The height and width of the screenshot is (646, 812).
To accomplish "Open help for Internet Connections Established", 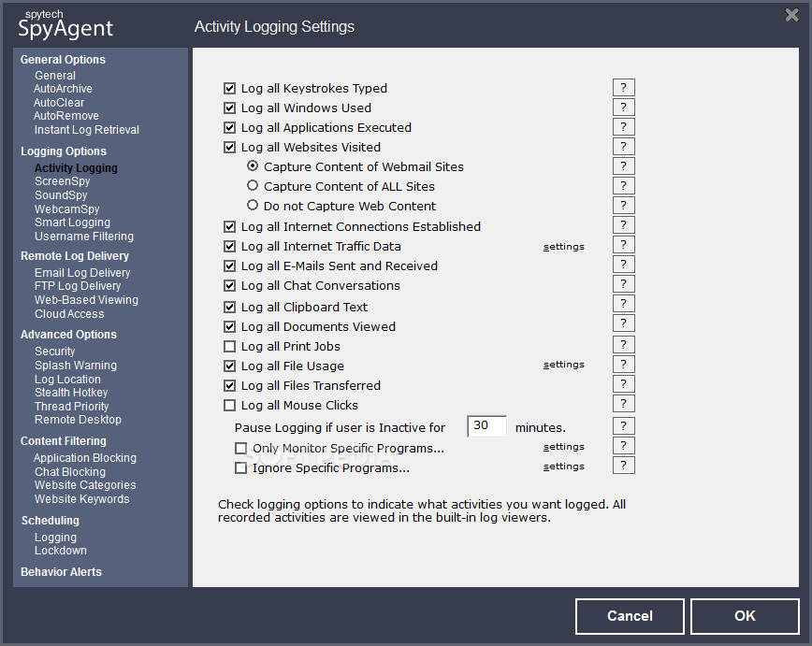I will click(623, 225).
